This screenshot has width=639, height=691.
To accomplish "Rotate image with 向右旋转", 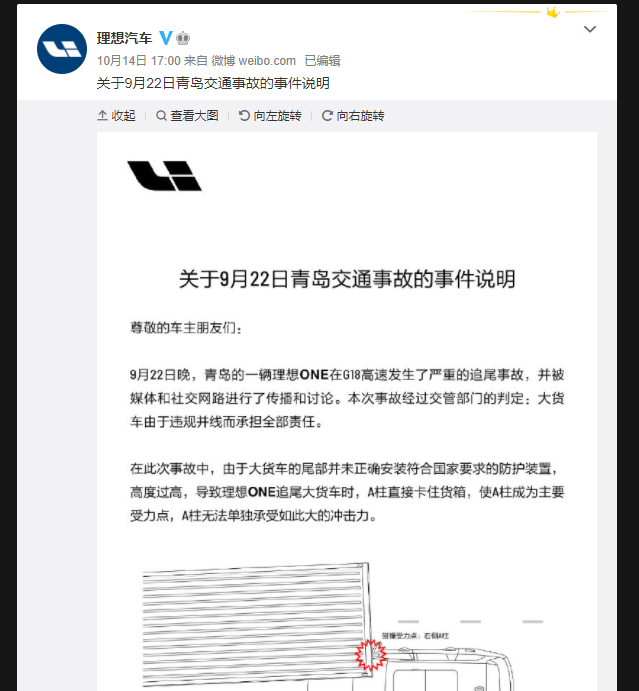I will [x=353, y=115].
